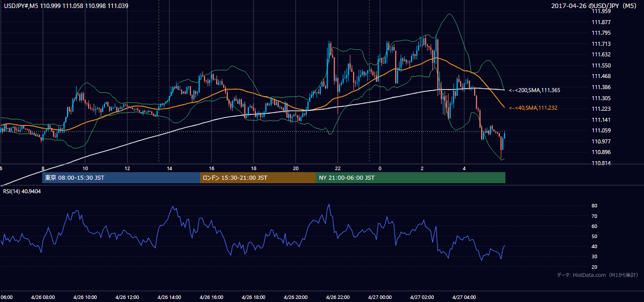Screen dimensions: 644x302
Task: Click hour tick 22 under the price chart
Action: pyautogui.click(x=338, y=169)
